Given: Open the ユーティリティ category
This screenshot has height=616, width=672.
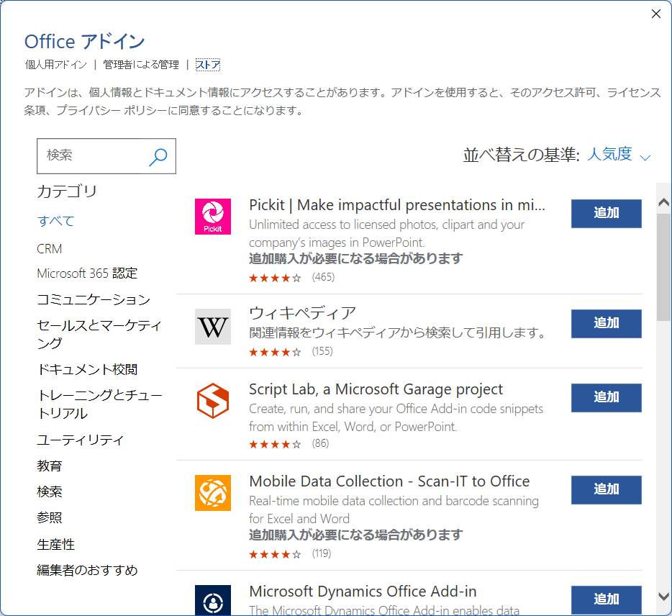Looking at the screenshot, I should (80, 440).
